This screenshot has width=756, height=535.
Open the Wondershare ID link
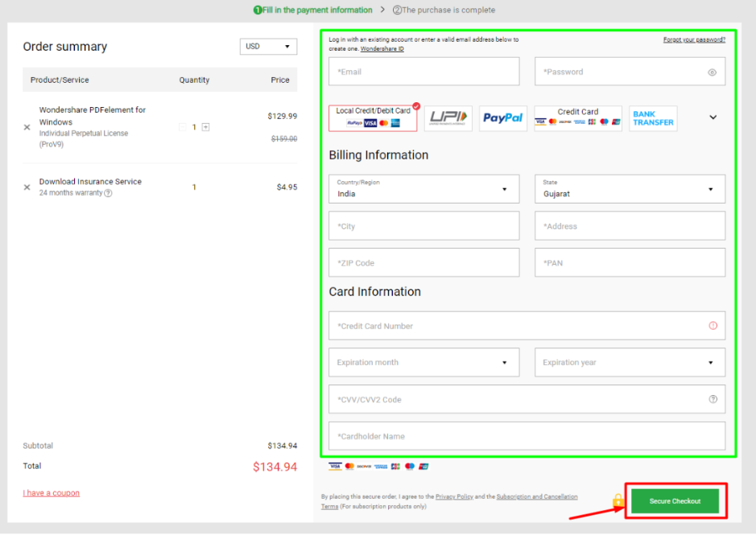(382, 49)
